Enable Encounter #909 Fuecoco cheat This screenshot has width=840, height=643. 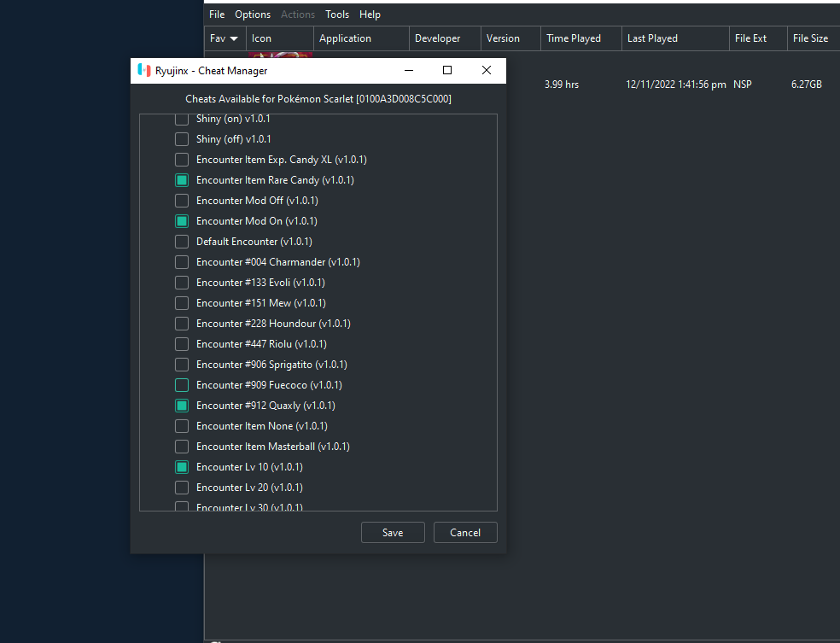click(x=182, y=385)
